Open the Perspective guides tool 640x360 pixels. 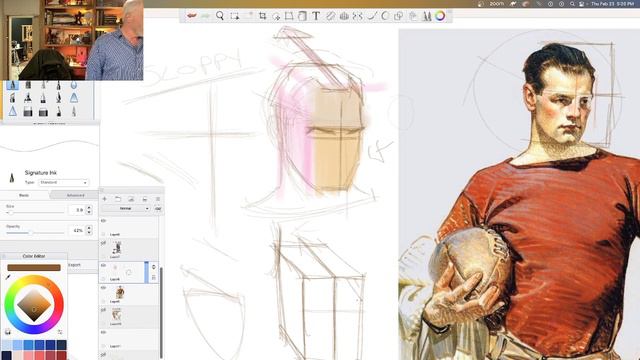click(344, 16)
